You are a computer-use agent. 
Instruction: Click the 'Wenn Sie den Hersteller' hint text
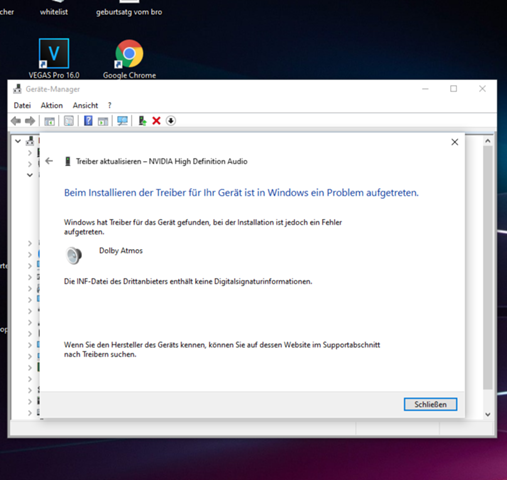tap(222, 350)
